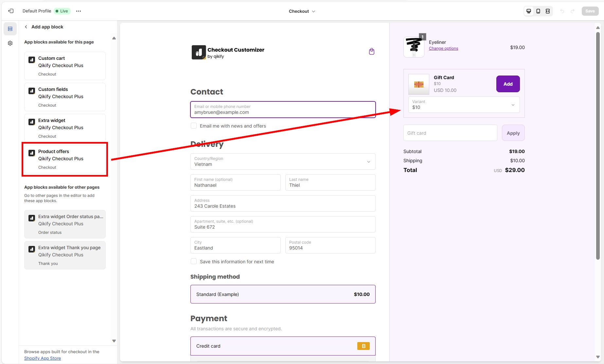Click the Last name input field
The height and width of the screenshot is (364, 604).
pos(330,182)
